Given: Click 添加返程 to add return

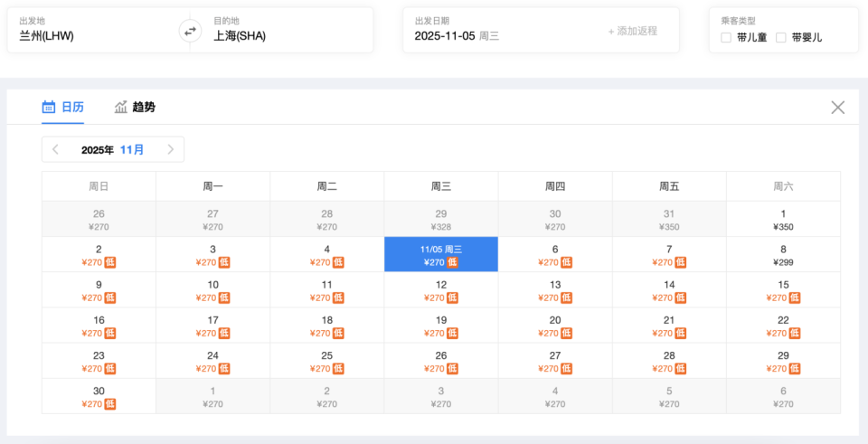Looking at the screenshot, I should [x=633, y=31].
